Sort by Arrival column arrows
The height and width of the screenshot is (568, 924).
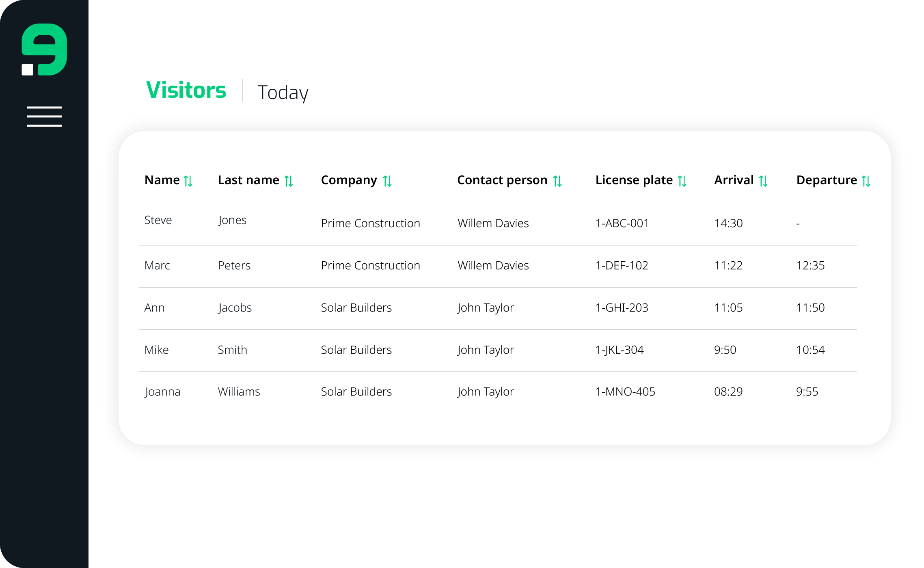763,181
